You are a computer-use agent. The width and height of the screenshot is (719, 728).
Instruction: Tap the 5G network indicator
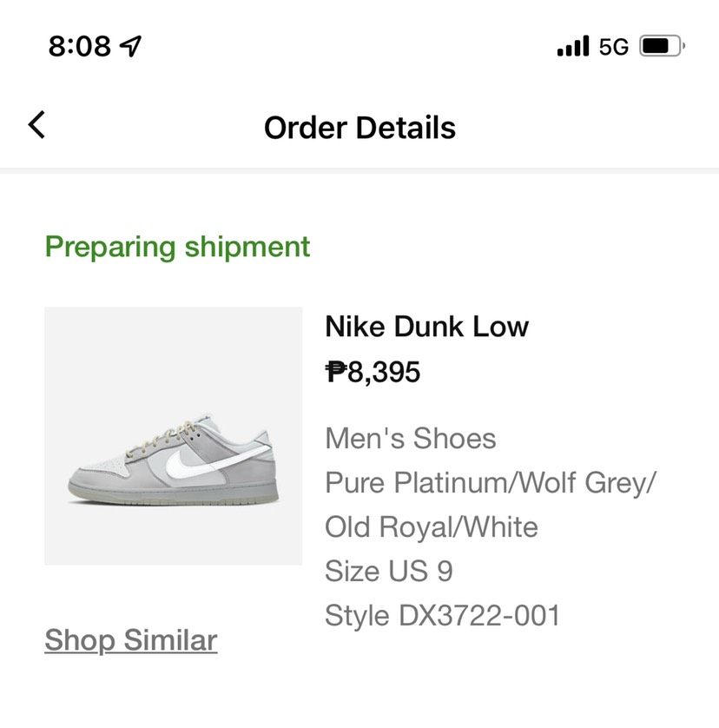(x=614, y=46)
